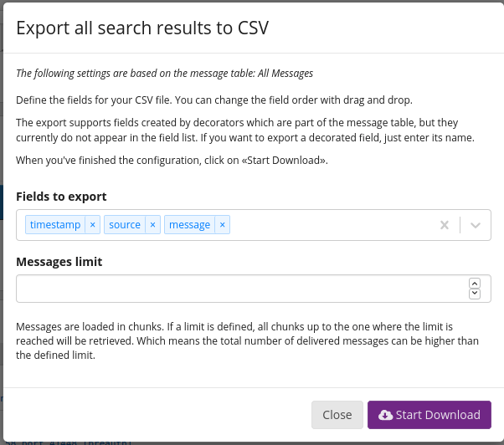Image resolution: width=504 pixels, height=445 pixels.
Task: Select the source field chip label
Action: (x=125, y=225)
